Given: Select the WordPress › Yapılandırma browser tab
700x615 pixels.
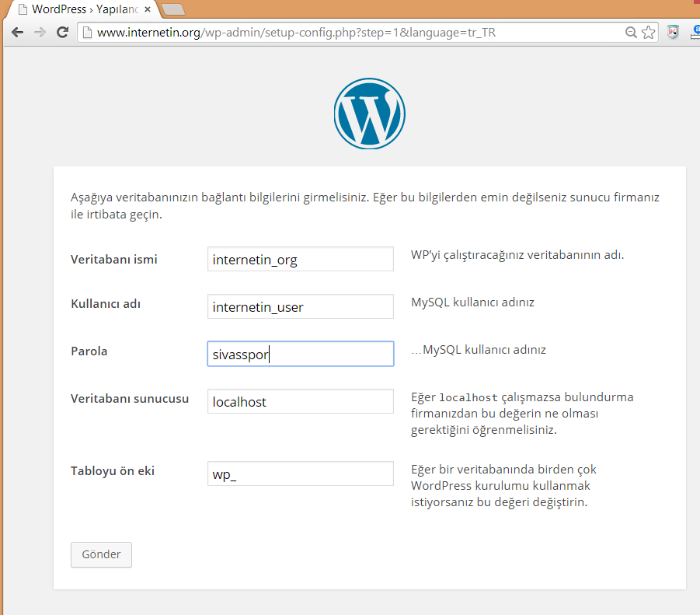Looking at the screenshot, I should point(82,9).
